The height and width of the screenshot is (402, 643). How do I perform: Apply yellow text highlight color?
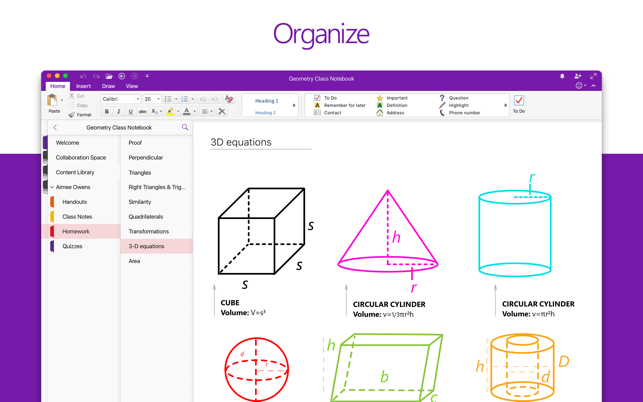[170, 112]
